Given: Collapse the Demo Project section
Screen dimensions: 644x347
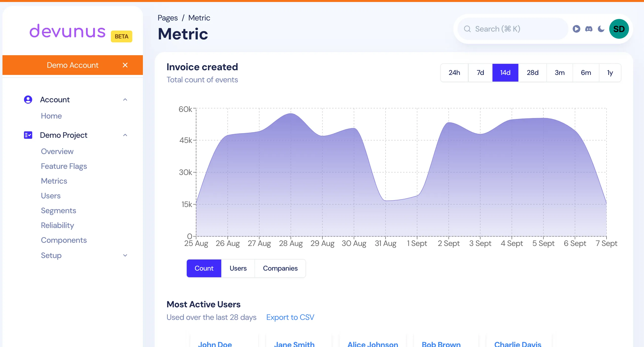Looking at the screenshot, I should pos(125,135).
